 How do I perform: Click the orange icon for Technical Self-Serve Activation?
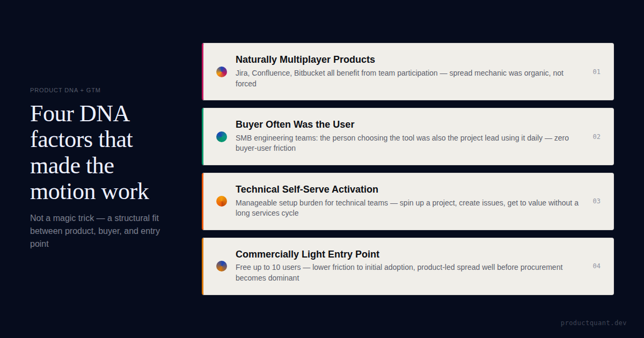tap(222, 201)
